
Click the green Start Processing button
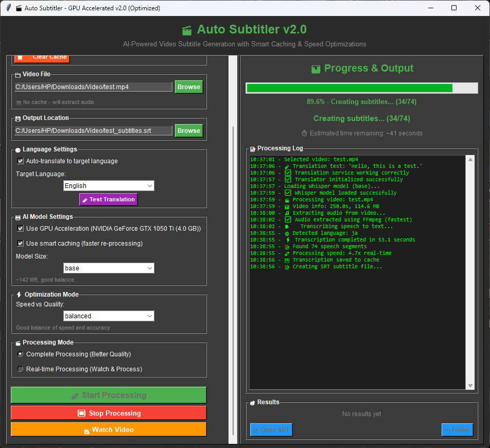(x=109, y=395)
